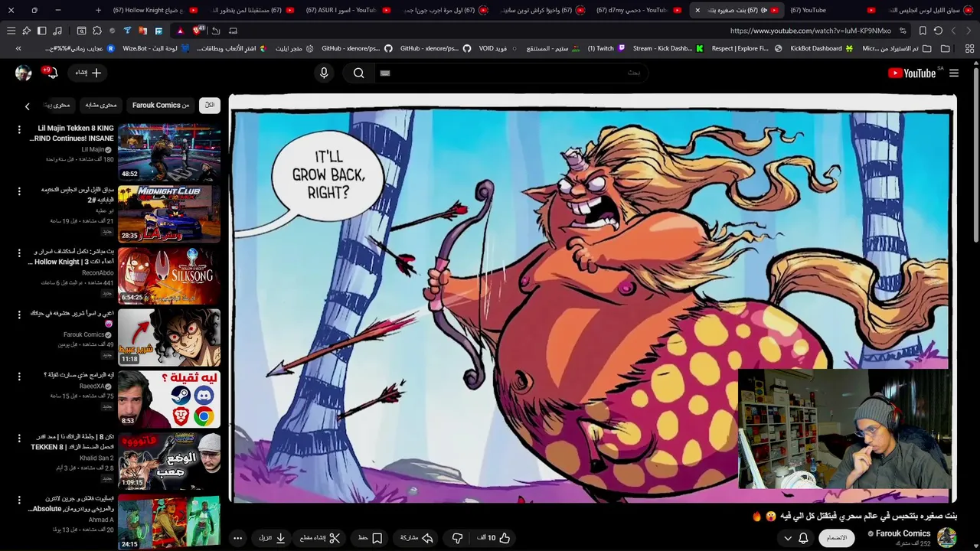Open the Brave Shields icon with badge 41

[199, 31]
